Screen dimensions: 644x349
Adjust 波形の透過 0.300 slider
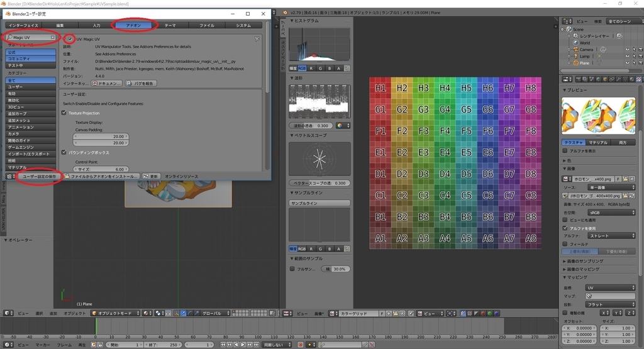click(x=311, y=126)
